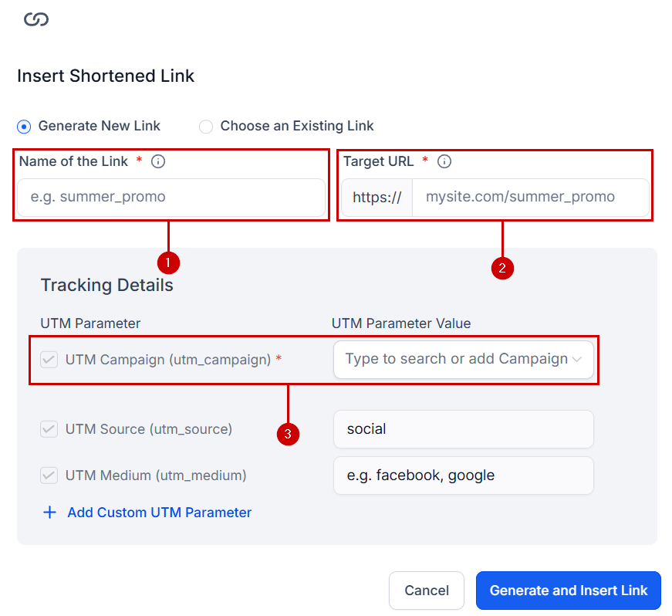Viewport: 672px width, 616px height.
Task: Open the Campaign search dropdown field
Action: point(455,359)
